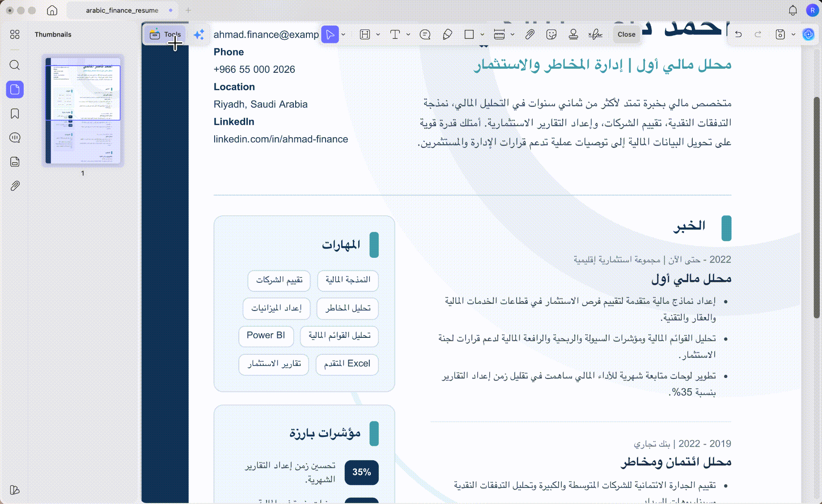This screenshot has height=504, width=822.
Task: Open the sidebar attachments paperclip icon
Action: click(15, 186)
